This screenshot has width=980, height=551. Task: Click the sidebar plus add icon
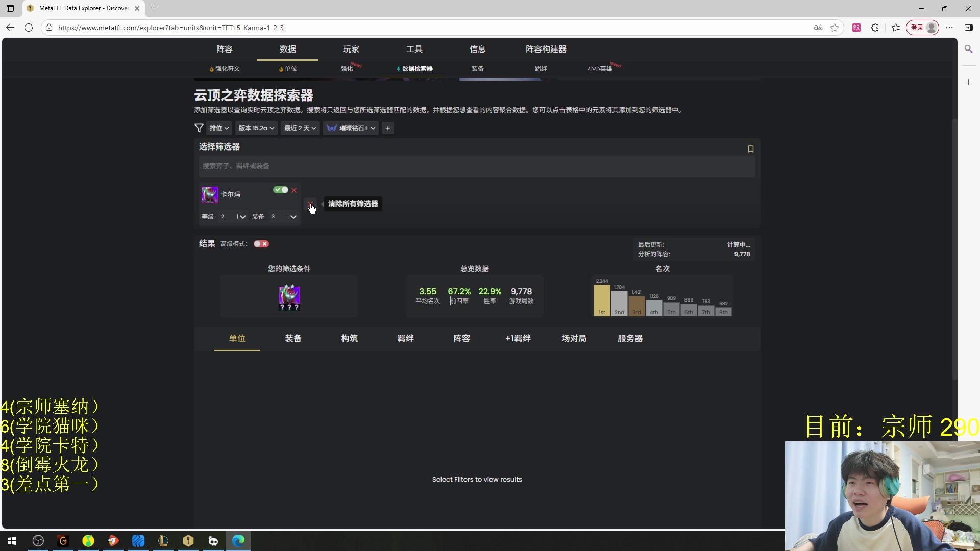click(x=968, y=82)
